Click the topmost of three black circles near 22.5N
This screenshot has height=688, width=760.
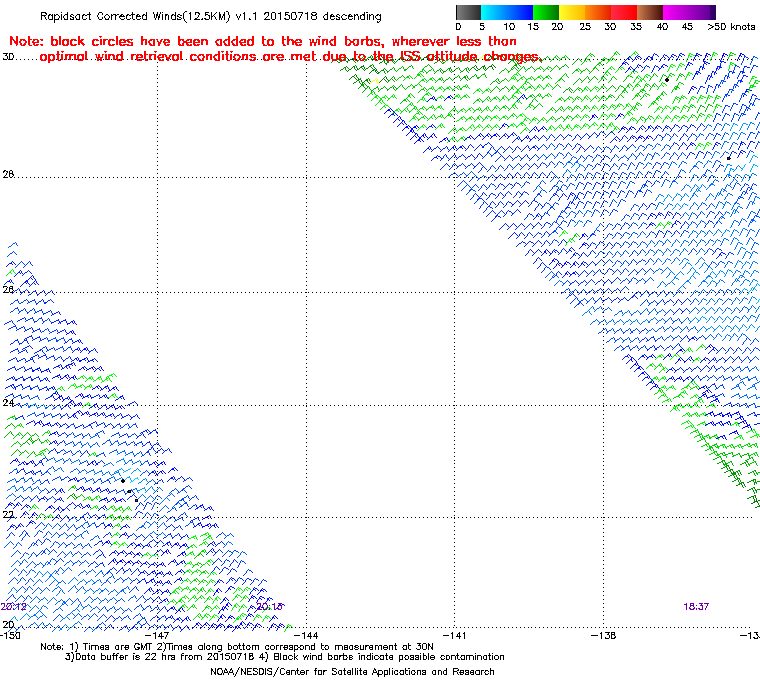click(123, 481)
